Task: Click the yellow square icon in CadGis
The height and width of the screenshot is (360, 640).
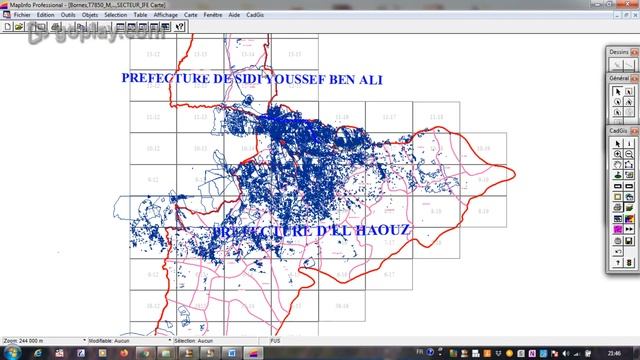Action: click(x=618, y=197)
